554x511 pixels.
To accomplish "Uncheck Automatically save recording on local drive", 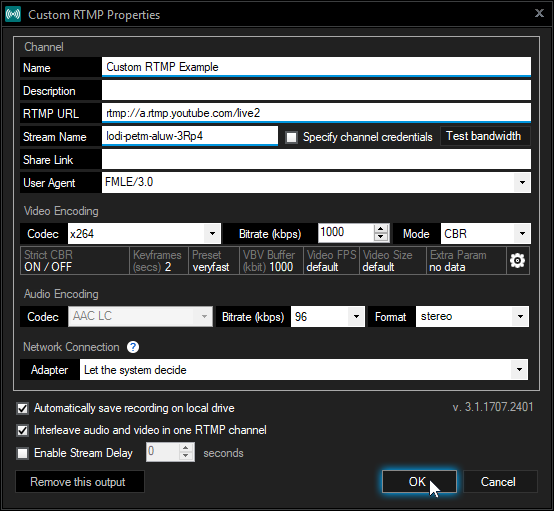I will [23, 409].
